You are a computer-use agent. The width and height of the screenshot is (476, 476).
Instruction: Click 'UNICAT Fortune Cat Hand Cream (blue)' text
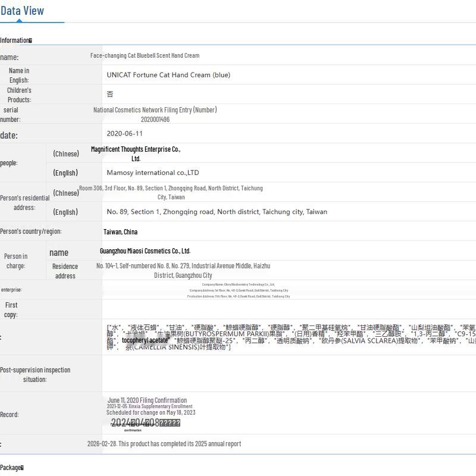point(168,75)
